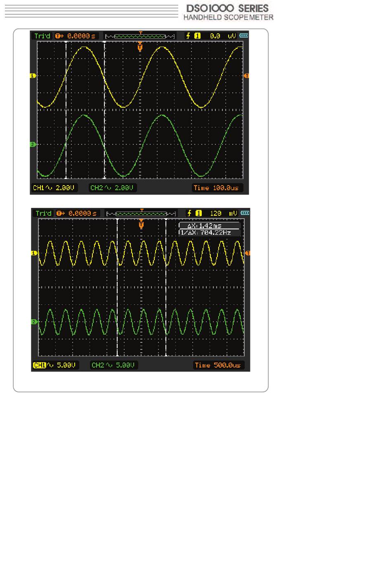Click orange trigger position T marker on lower screen
Viewport: 392px width, 561px height.
142,224
